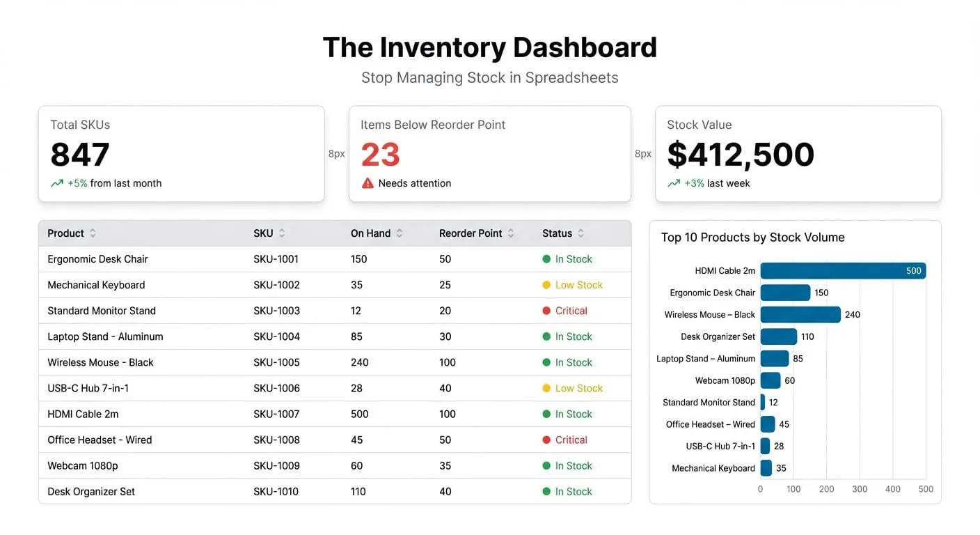Screen dimensions: 980x535
Task: Click 'SKU-1009' cell
Action: click(276, 465)
